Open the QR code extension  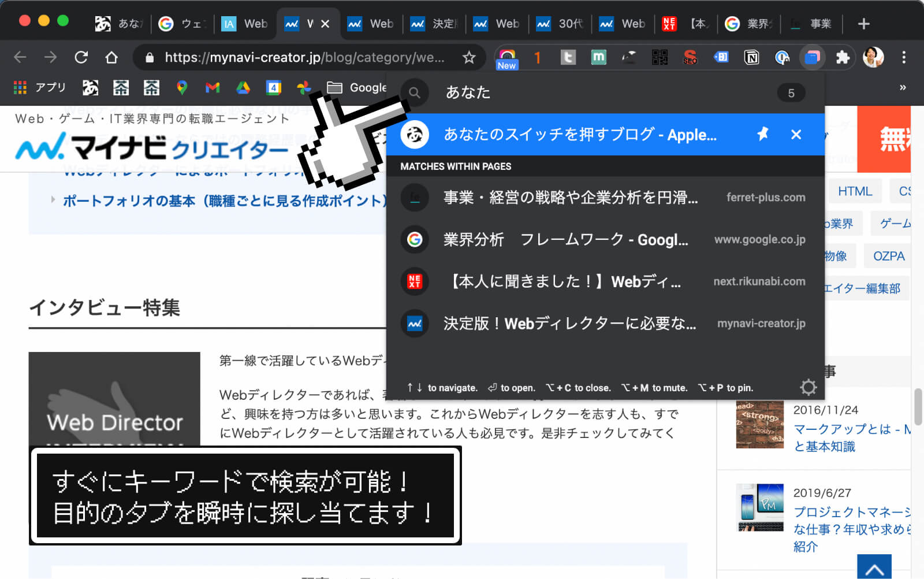(660, 57)
